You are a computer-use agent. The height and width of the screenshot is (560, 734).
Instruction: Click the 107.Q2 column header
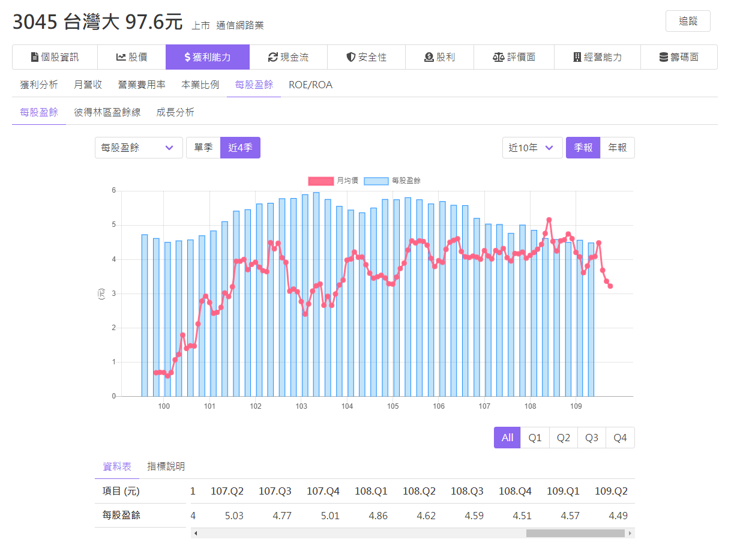[227, 491]
